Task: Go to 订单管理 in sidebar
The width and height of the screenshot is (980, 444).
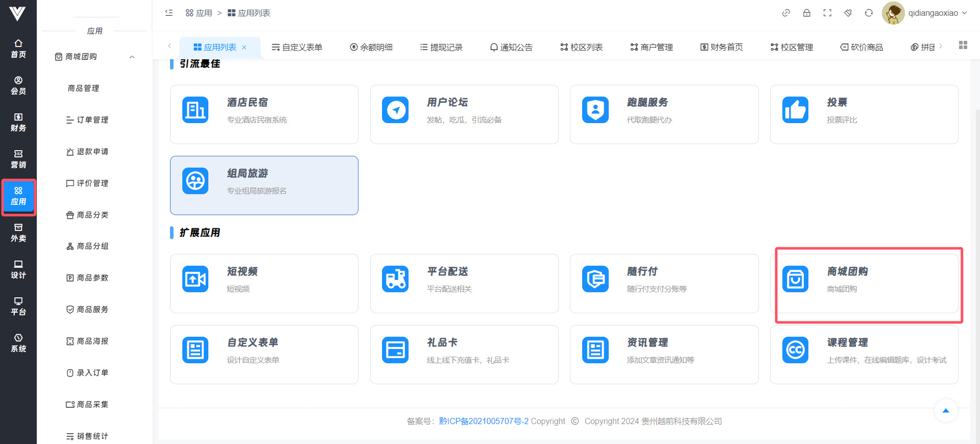Action: click(92, 120)
